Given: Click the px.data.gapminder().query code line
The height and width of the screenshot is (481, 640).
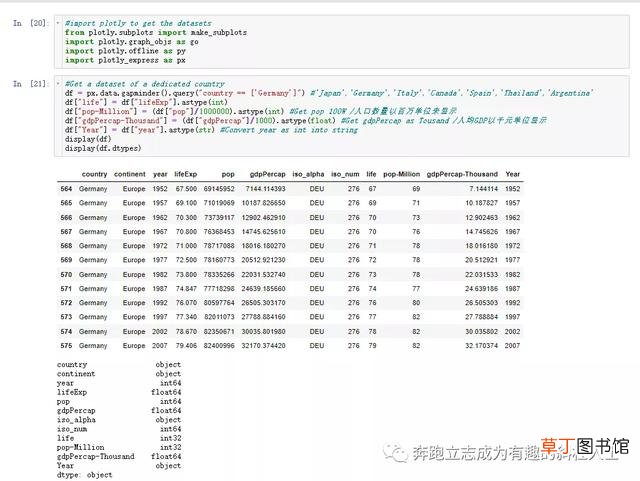Looking at the screenshot, I should point(328,93).
